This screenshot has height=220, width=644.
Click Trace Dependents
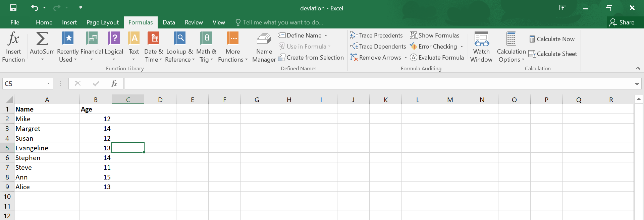click(378, 46)
